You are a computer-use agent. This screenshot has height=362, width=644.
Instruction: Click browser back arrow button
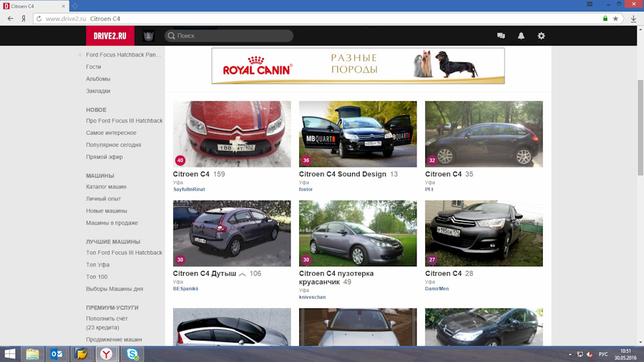click(x=10, y=19)
